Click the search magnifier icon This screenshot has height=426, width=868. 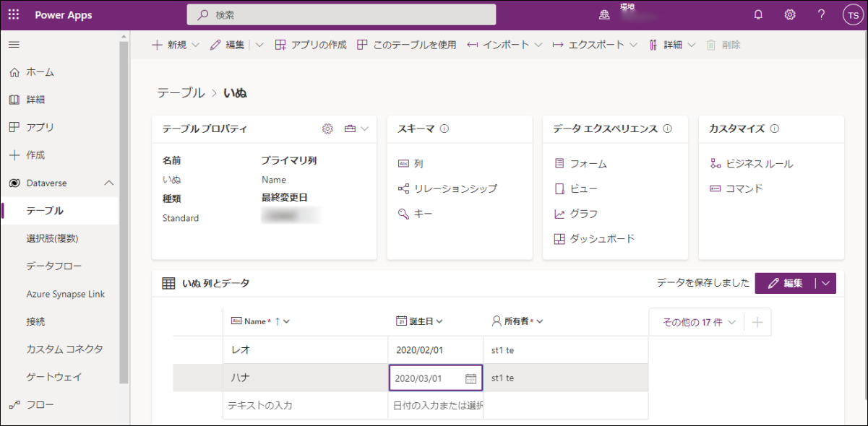pyautogui.click(x=203, y=15)
